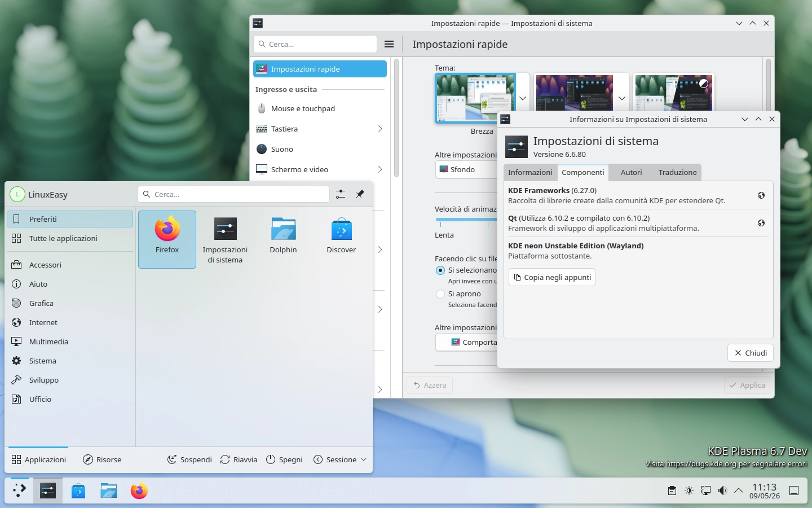The height and width of the screenshot is (508, 812).
Task: Select the dark Brezza theme thumbnail
Action: tap(575, 93)
